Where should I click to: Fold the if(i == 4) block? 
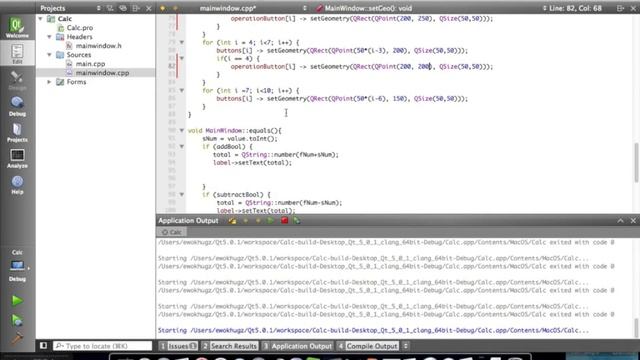[182, 58]
